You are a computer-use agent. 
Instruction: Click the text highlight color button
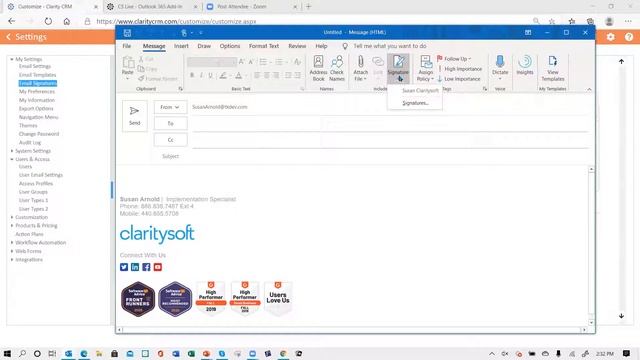223,75
